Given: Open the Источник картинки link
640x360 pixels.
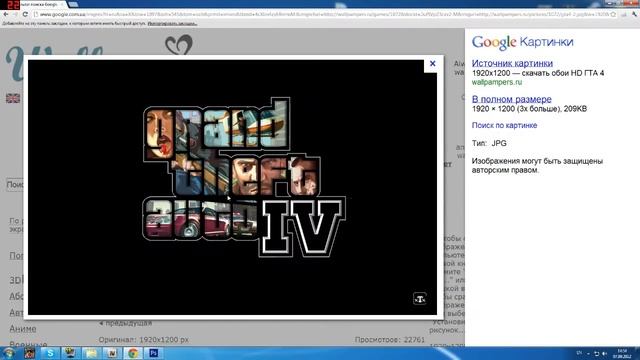Looking at the screenshot, I should point(512,63).
